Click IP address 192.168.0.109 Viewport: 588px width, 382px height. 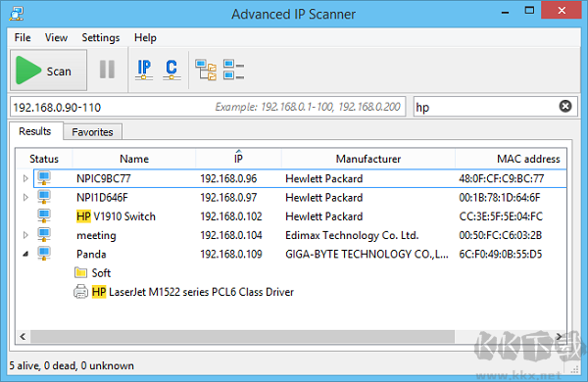coord(231,254)
